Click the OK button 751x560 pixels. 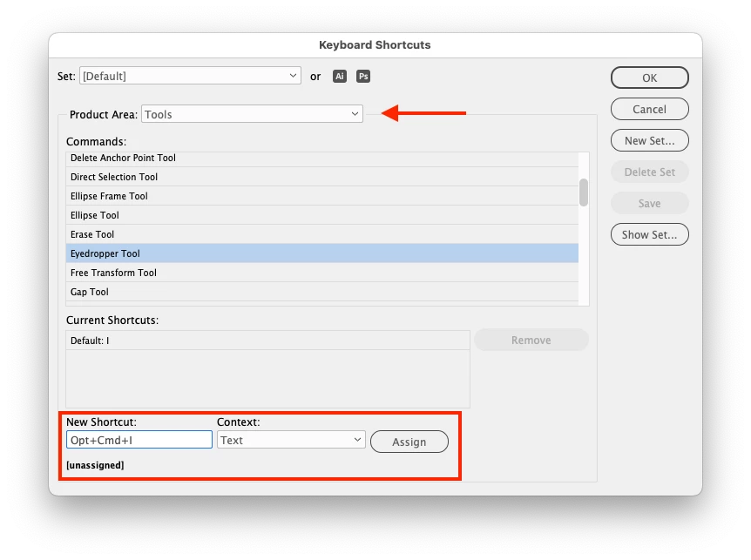(649, 78)
